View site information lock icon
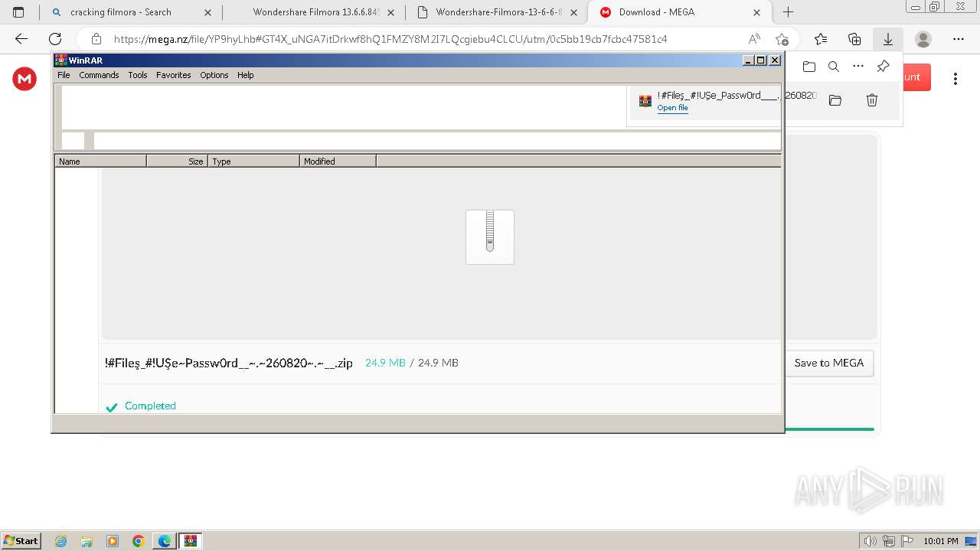 [96, 39]
